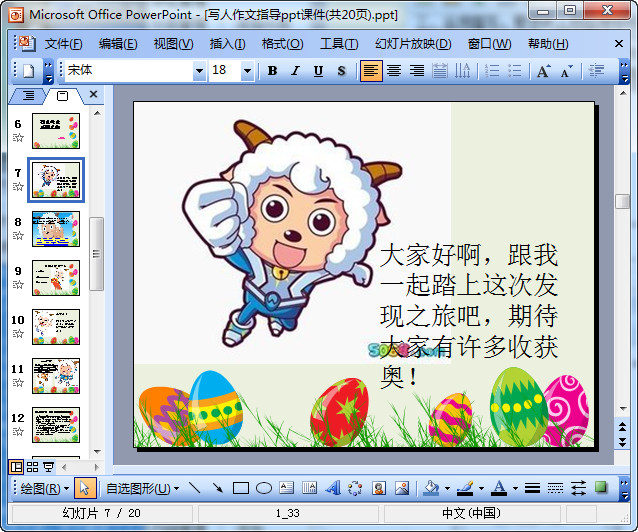The height and width of the screenshot is (532, 638).
Task: Apply the fill color bucket
Action: click(431, 488)
